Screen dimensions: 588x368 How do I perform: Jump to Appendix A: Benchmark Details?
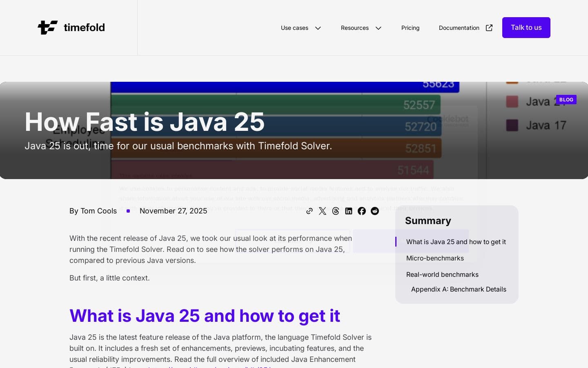[x=459, y=289]
